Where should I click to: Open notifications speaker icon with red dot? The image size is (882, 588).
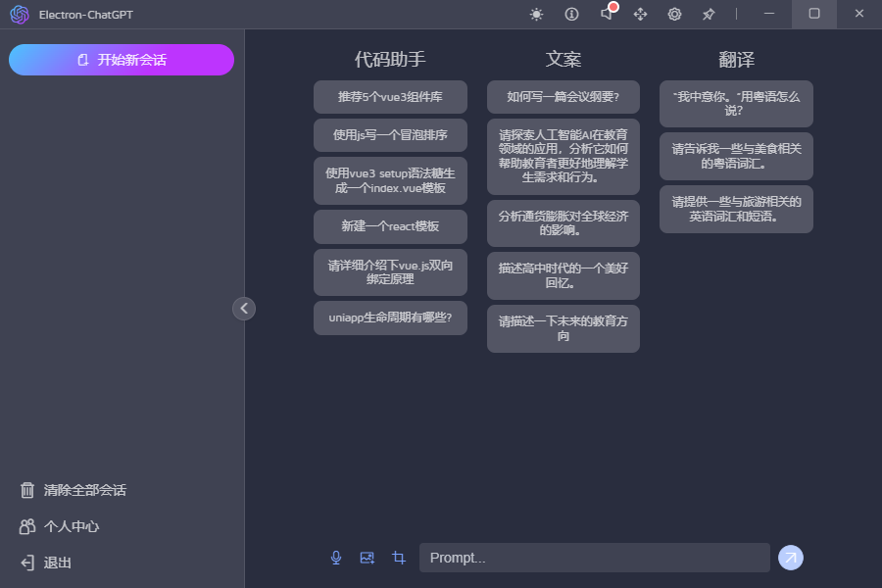(607, 14)
